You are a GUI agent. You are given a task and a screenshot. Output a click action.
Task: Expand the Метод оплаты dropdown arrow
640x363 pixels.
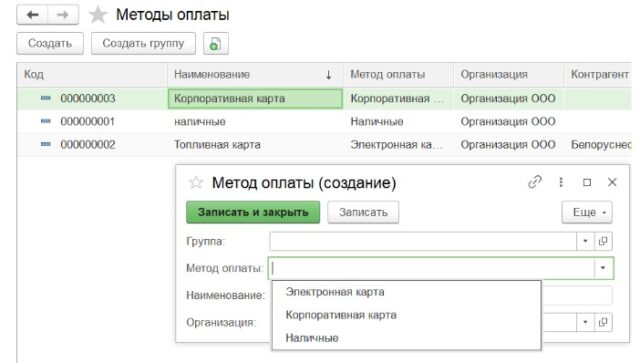point(603,268)
